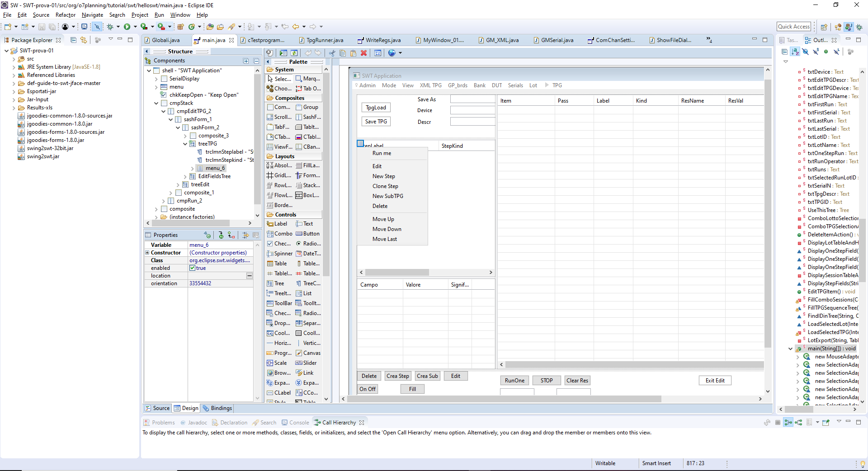
Task: Collapse main(String[]) node in Outline
Action: tap(790, 349)
